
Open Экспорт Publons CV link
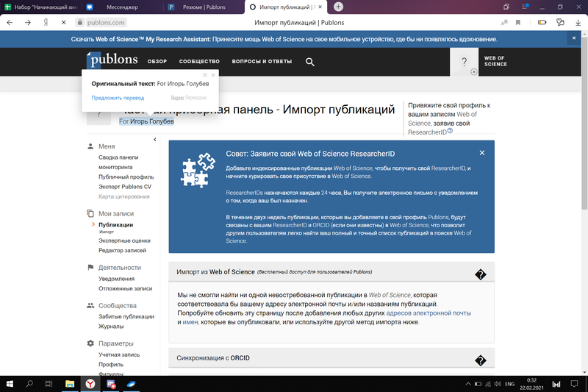(x=125, y=186)
